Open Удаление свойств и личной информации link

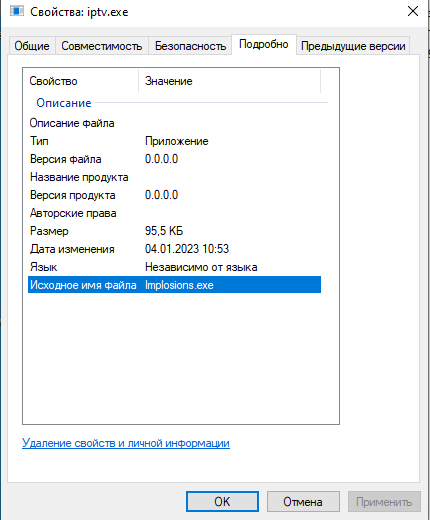click(x=126, y=443)
